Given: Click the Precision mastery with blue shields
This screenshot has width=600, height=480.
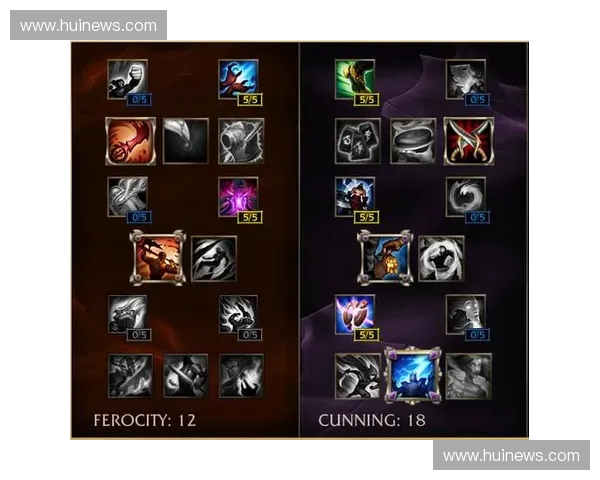Looking at the screenshot, I should click(x=355, y=314).
